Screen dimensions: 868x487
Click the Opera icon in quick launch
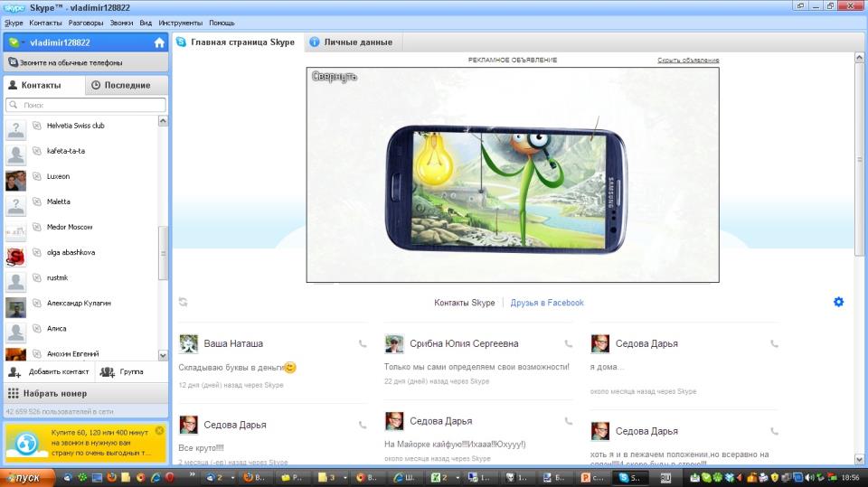pos(170,477)
